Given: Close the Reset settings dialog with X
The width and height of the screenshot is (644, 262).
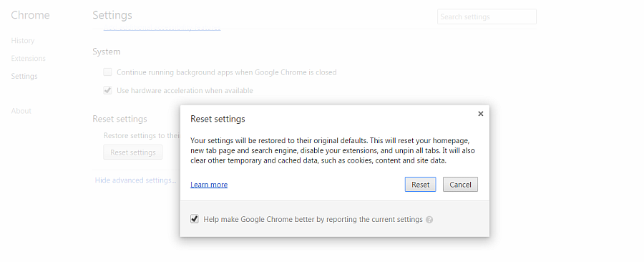Looking at the screenshot, I should coord(481,114).
